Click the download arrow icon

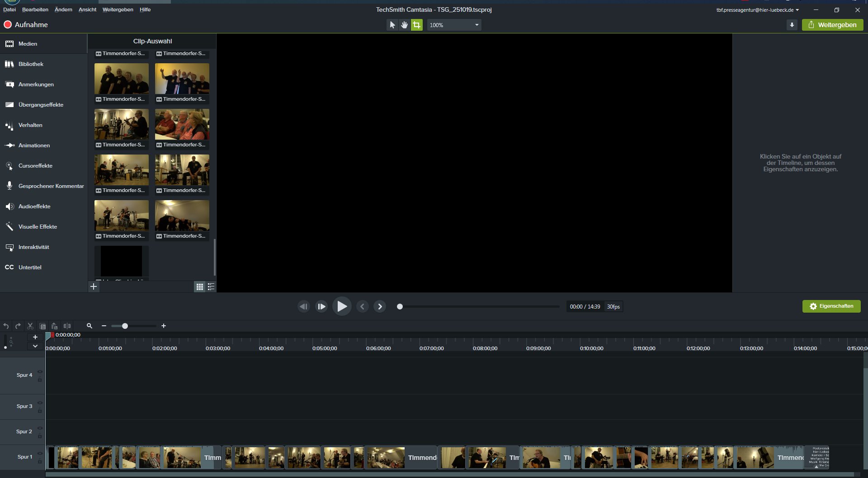point(792,25)
